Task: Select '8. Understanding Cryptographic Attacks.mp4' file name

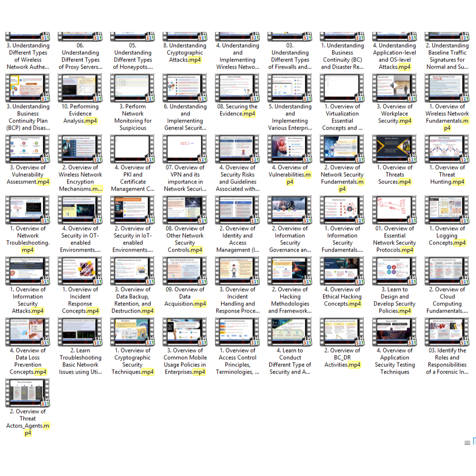Action: pyautogui.click(x=185, y=52)
